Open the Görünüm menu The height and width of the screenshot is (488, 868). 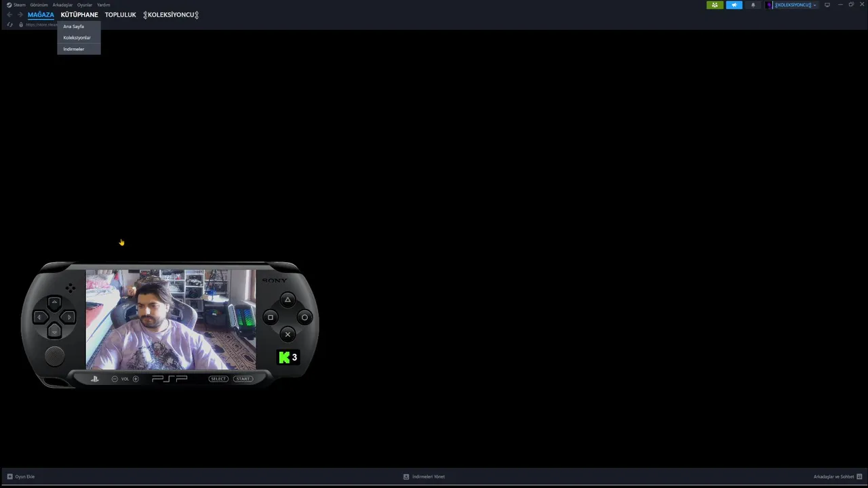(x=39, y=5)
